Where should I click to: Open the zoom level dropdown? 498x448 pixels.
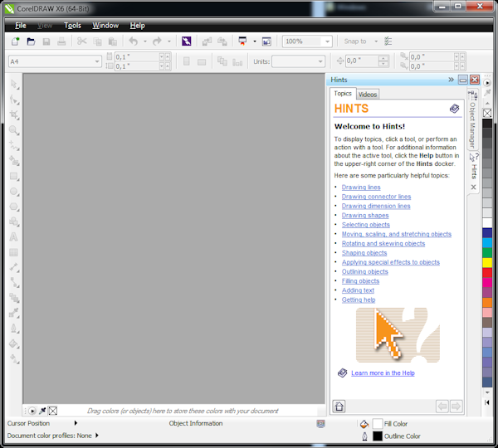[328, 41]
